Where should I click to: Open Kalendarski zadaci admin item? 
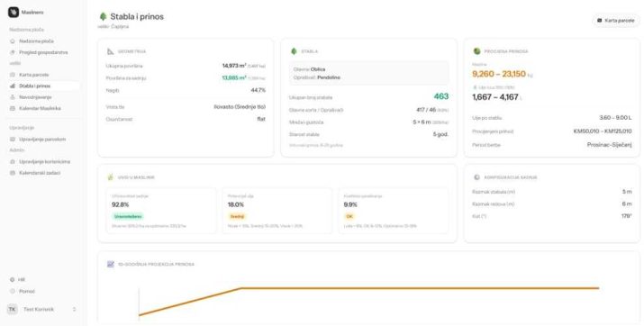tap(40, 173)
